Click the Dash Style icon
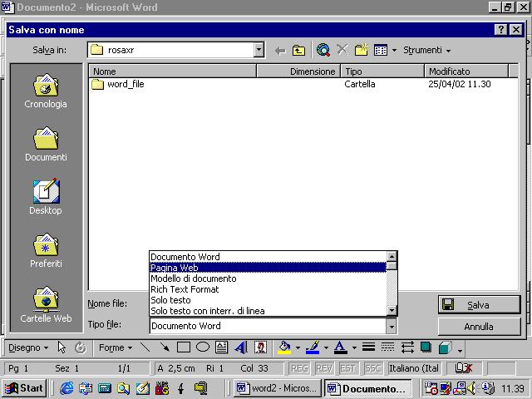The width and height of the screenshot is (532, 399). click(x=387, y=347)
